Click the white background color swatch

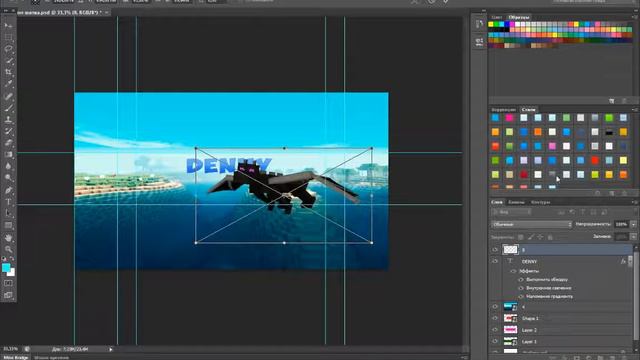point(12,273)
